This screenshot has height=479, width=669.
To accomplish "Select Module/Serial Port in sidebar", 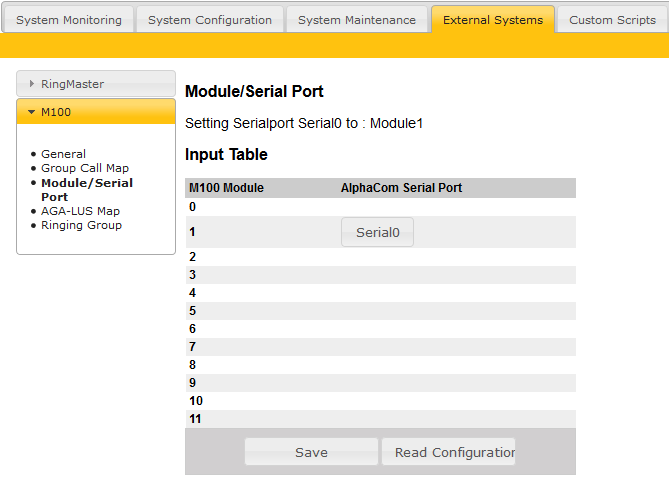I will (86, 190).
